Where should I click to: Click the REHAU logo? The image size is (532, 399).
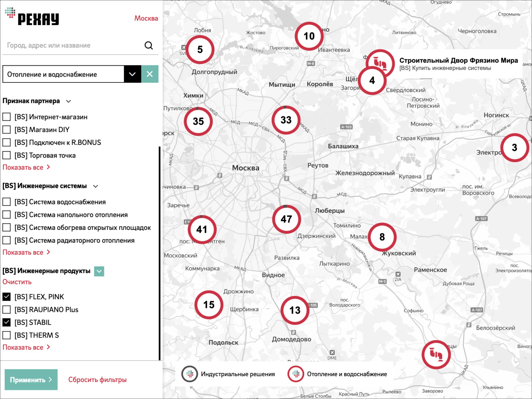pyautogui.click(x=32, y=16)
